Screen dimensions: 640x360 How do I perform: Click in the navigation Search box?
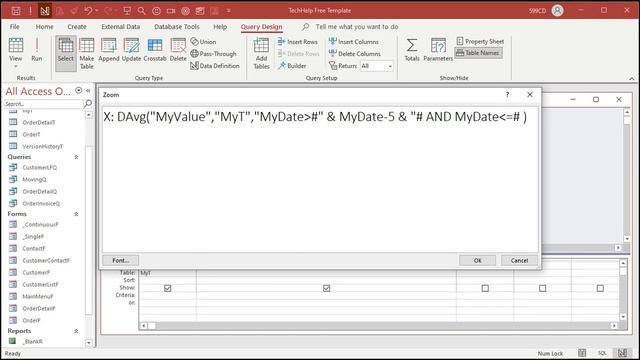pyautogui.click(x=43, y=104)
